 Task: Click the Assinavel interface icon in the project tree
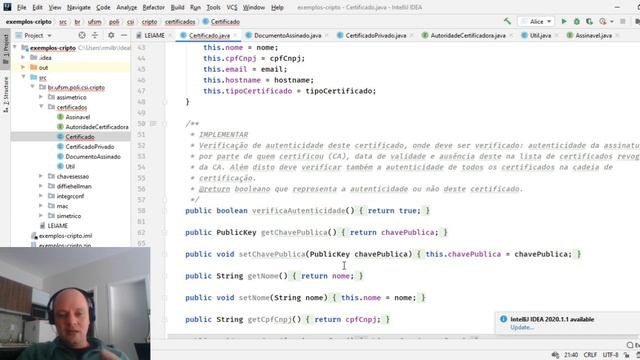pos(60,117)
